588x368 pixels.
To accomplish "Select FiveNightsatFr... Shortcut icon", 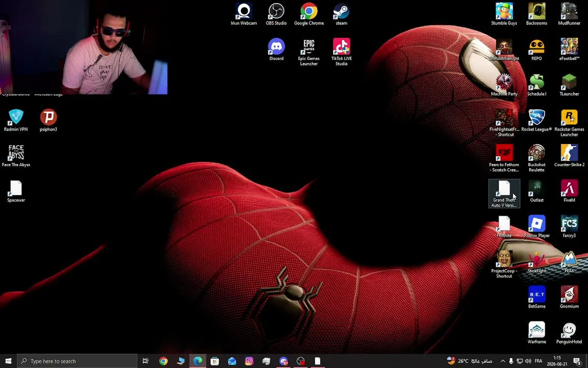I will pyautogui.click(x=504, y=123).
